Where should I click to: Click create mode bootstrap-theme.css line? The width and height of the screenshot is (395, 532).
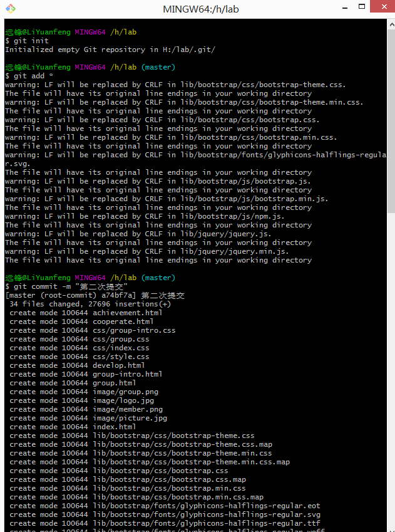[x=132, y=436]
